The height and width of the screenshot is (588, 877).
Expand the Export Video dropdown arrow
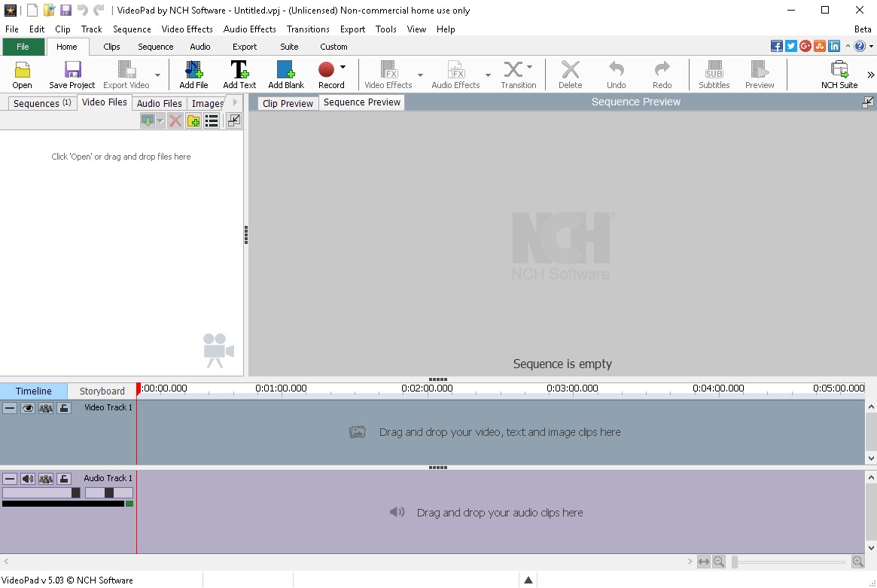pyautogui.click(x=157, y=73)
